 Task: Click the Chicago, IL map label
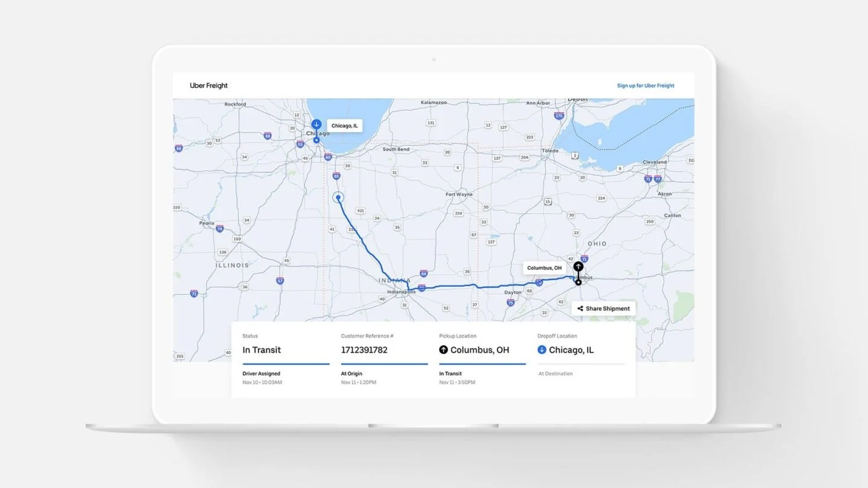pos(345,126)
